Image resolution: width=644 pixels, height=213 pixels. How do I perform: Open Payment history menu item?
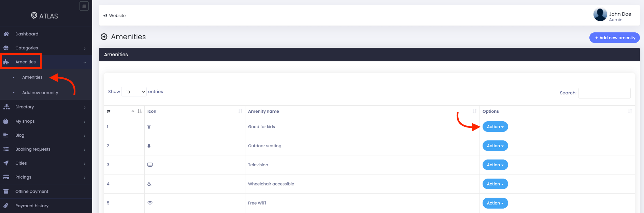(x=46, y=206)
